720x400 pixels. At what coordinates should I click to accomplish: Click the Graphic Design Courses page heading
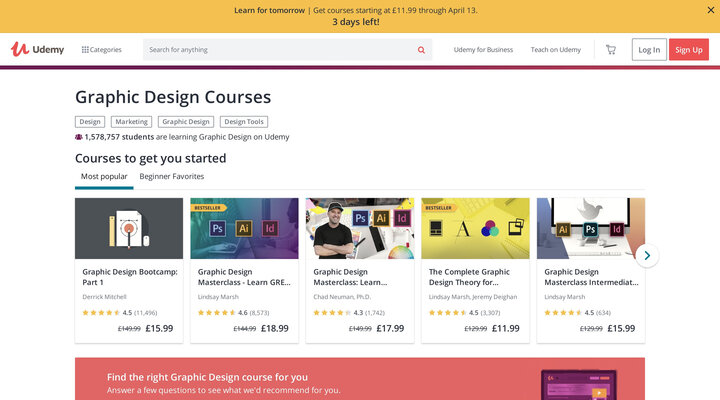pos(173,97)
